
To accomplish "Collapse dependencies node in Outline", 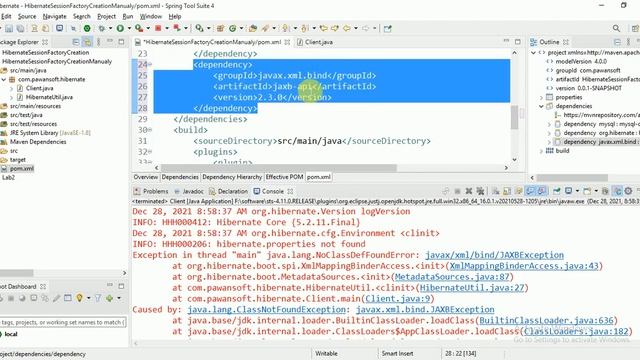I will 542,106.
